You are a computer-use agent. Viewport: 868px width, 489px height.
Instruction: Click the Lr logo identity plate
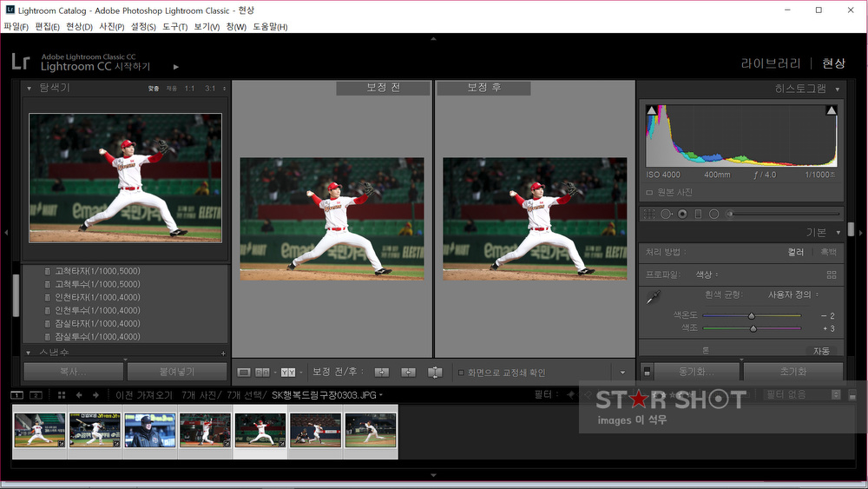tap(21, 62)
